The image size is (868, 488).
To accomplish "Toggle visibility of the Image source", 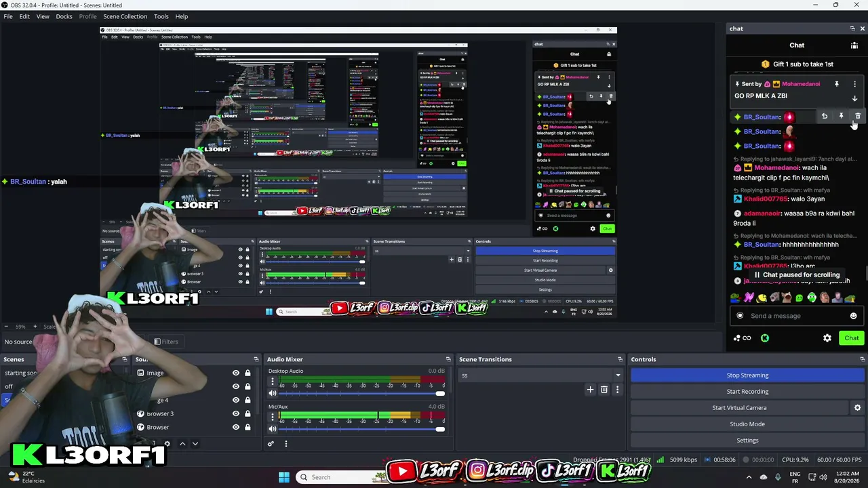I will pos(236,373).
